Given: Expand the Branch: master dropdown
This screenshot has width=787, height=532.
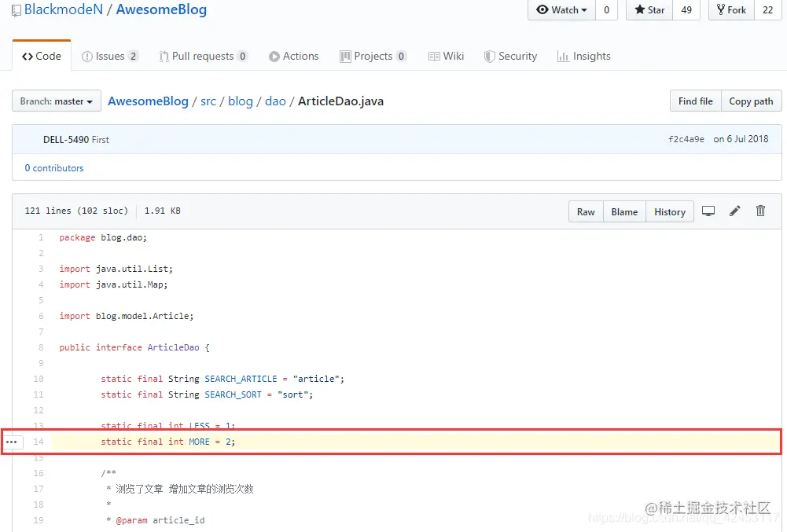Looking at the screenshot, I should click(57, 101).
